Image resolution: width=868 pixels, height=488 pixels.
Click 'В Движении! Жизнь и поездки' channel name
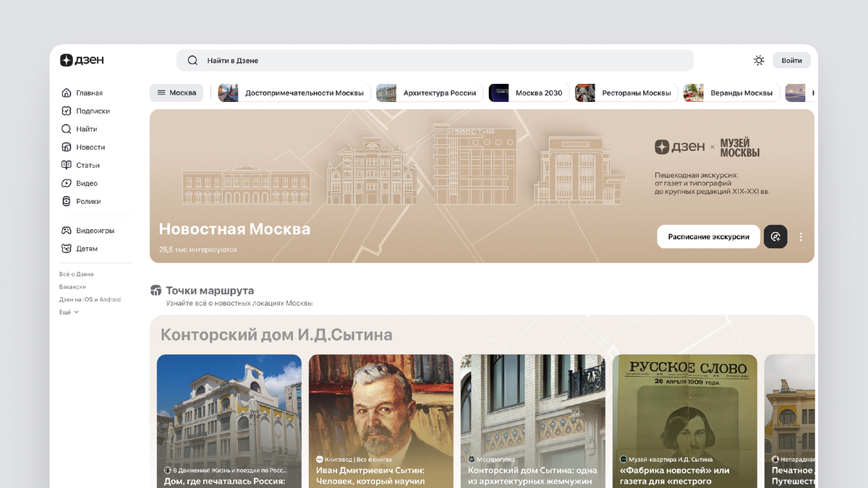(230, 470)
